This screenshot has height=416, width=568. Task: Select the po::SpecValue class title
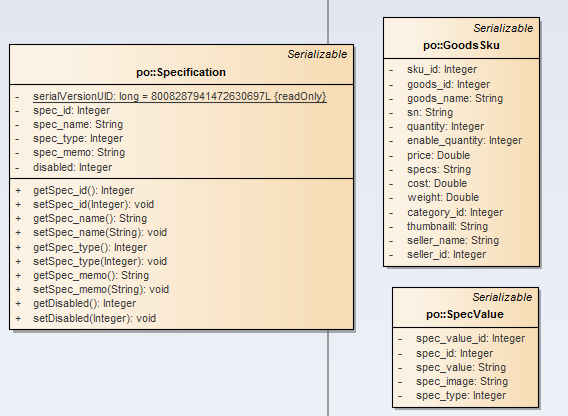pyautogui.click(x=465, y=314)
